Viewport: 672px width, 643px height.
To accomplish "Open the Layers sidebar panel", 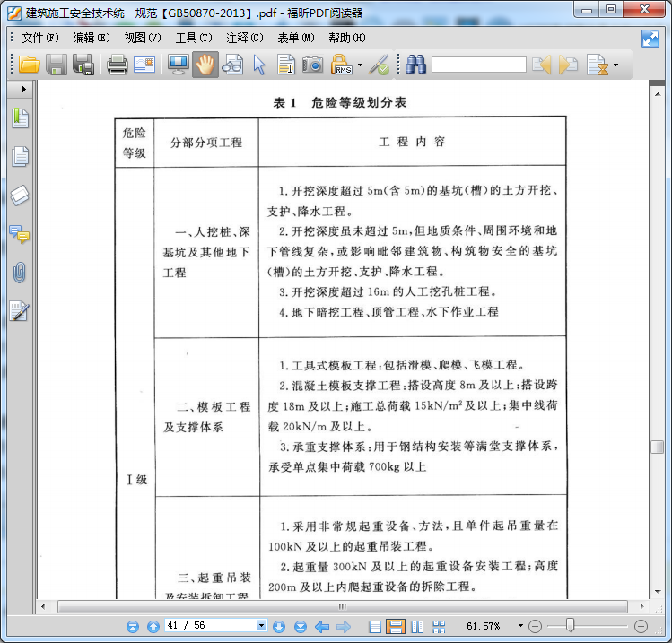I will (x=20, y=196).
